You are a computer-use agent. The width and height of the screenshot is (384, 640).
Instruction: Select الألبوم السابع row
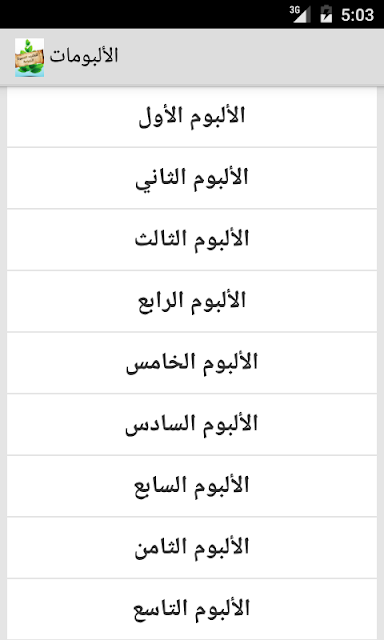pos(192,487)
